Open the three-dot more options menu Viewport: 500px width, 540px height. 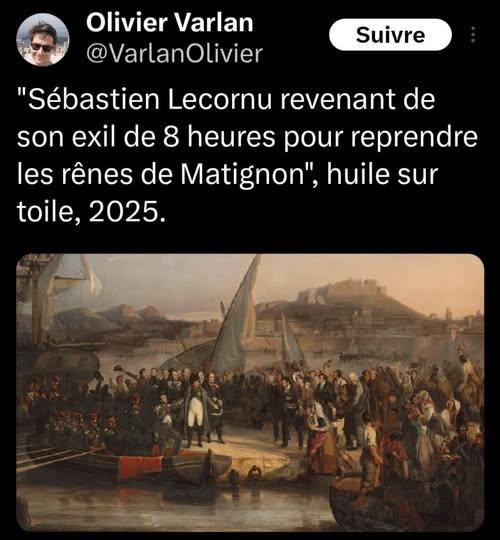[473, 34]
